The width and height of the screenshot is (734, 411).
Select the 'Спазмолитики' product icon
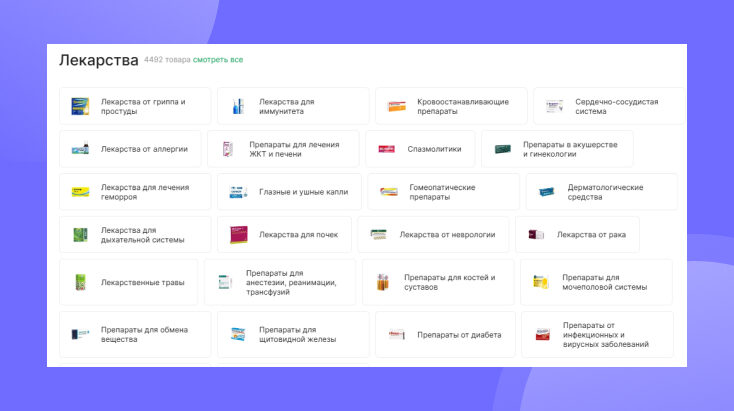click(386, 149)
